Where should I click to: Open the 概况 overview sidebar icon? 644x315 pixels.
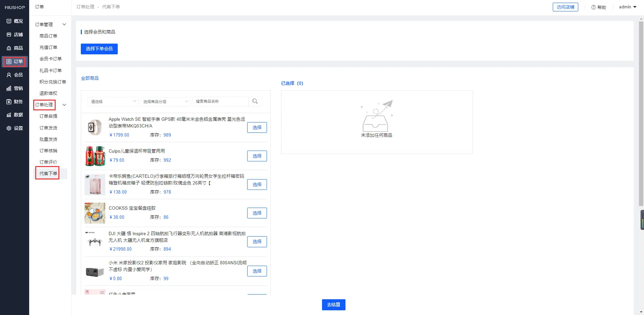point(9,21)
